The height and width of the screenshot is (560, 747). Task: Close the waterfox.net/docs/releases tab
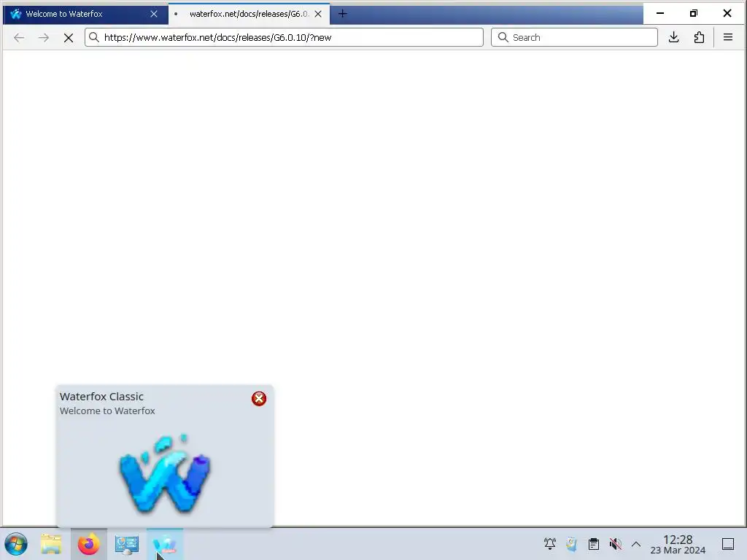click(x=318, y=14)
